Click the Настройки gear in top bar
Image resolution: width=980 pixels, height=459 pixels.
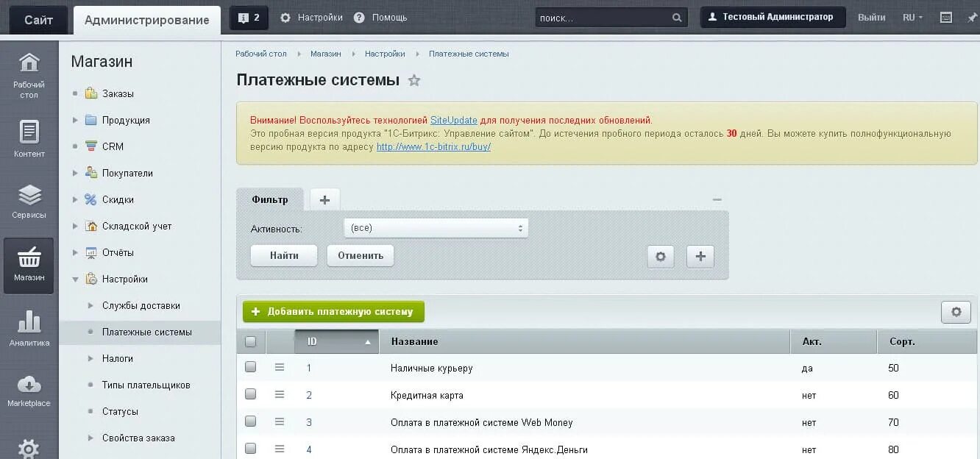(285, 18)
